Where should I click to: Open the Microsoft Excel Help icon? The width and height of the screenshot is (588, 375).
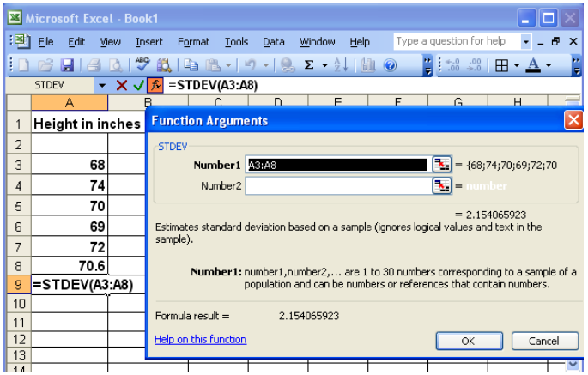(390, 64)
